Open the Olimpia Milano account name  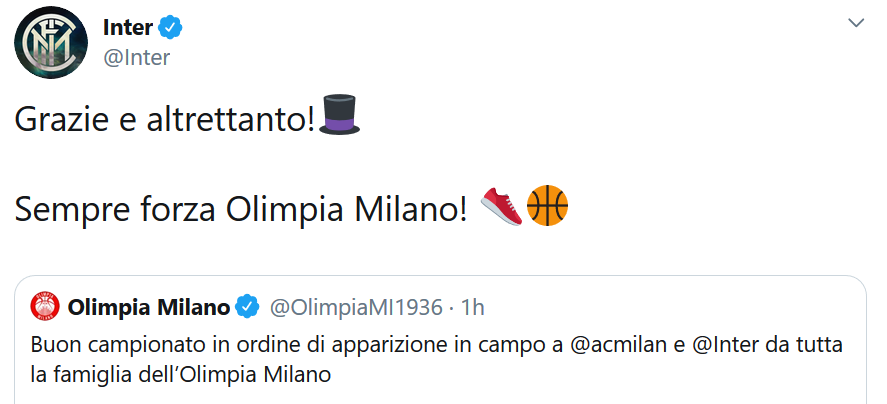149,306
